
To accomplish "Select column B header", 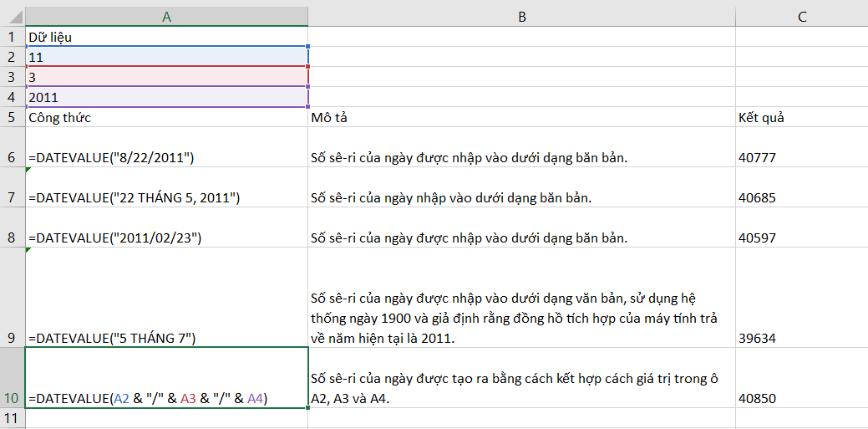I will pos(521,17).
